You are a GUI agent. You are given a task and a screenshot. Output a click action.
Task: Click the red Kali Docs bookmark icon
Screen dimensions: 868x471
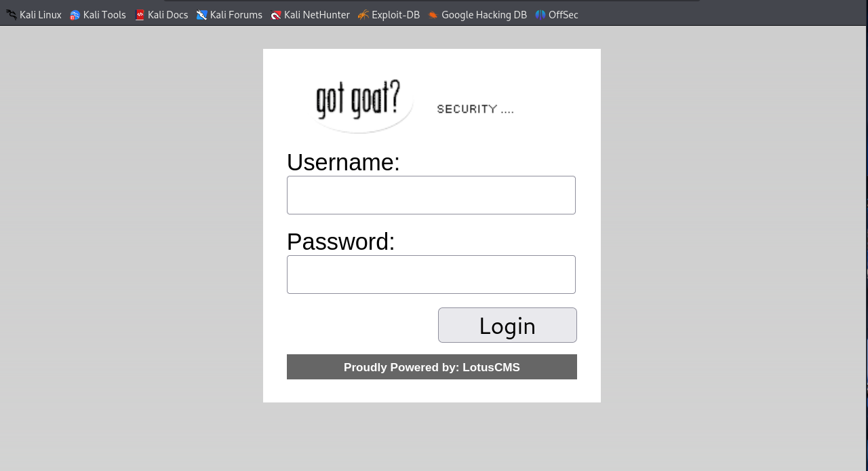click(x=140, y=15)
